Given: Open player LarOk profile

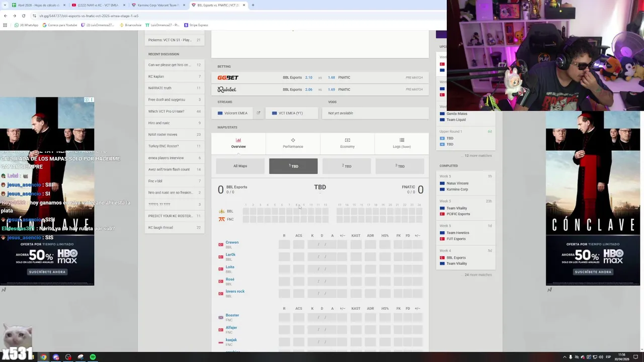Looking at the screenshot, I should pyautogui.click(x=230, y=255).
